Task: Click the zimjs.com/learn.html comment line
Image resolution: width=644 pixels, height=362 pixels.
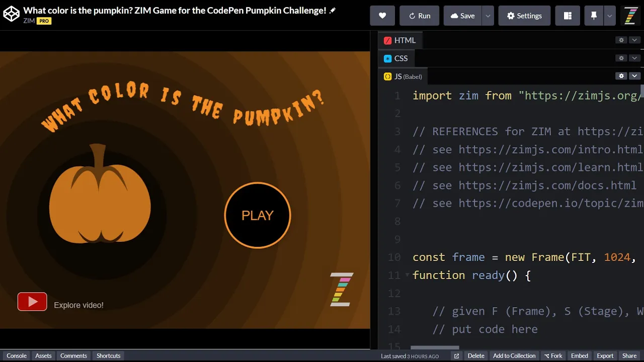Action: tap(527, 167)
